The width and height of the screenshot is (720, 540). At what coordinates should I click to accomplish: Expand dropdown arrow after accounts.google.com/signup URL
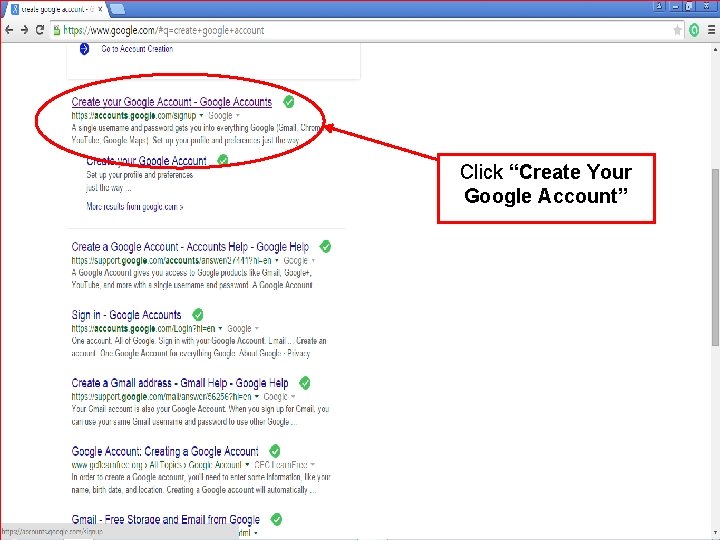click(x=201, y=116)
